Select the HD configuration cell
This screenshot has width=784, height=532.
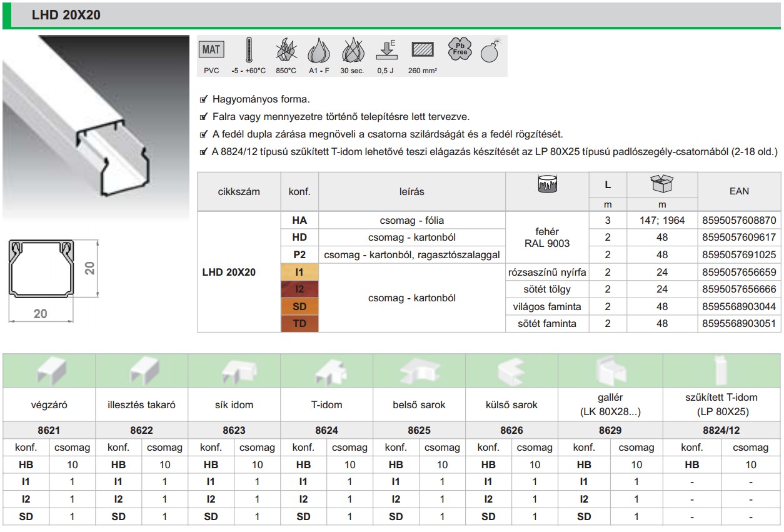click(300, 238)
